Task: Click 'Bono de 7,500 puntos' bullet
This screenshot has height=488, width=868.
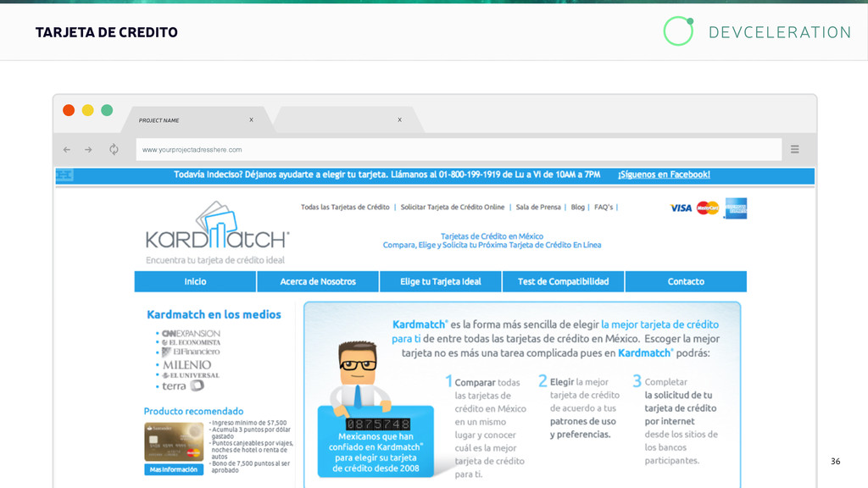Action: (x=250, y=467)
